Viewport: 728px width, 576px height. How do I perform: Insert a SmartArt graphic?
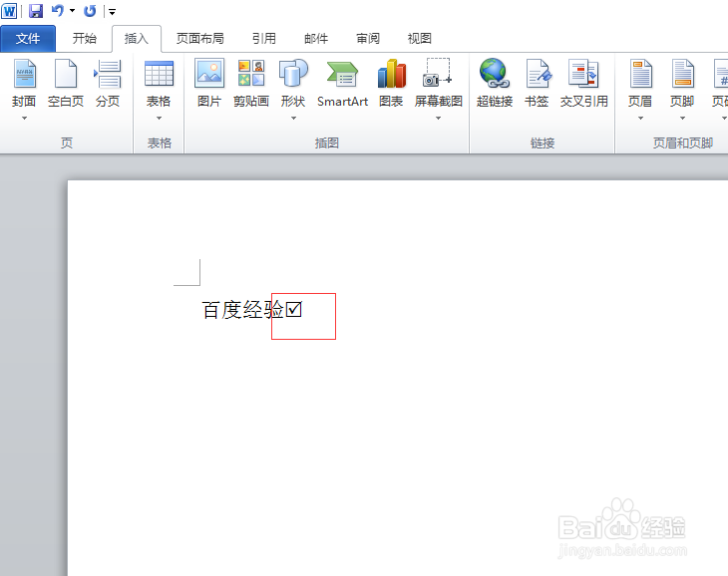[342, 84]
